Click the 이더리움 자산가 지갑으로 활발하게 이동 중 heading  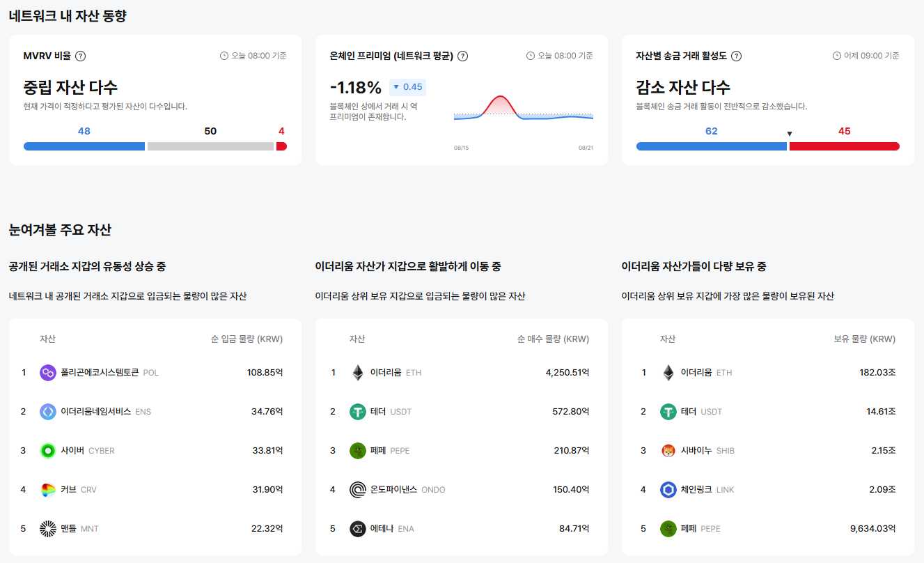click(x=408, y=266)
